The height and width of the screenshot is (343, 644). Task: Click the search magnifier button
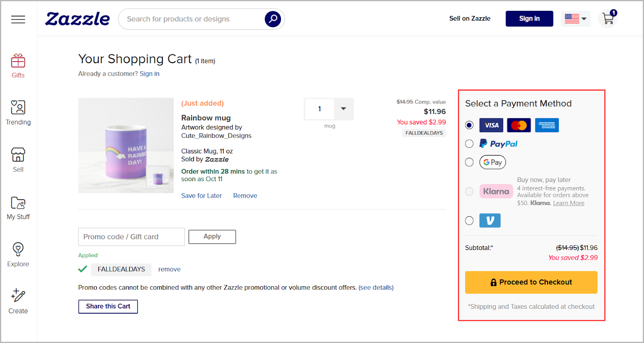coord(273,19)
